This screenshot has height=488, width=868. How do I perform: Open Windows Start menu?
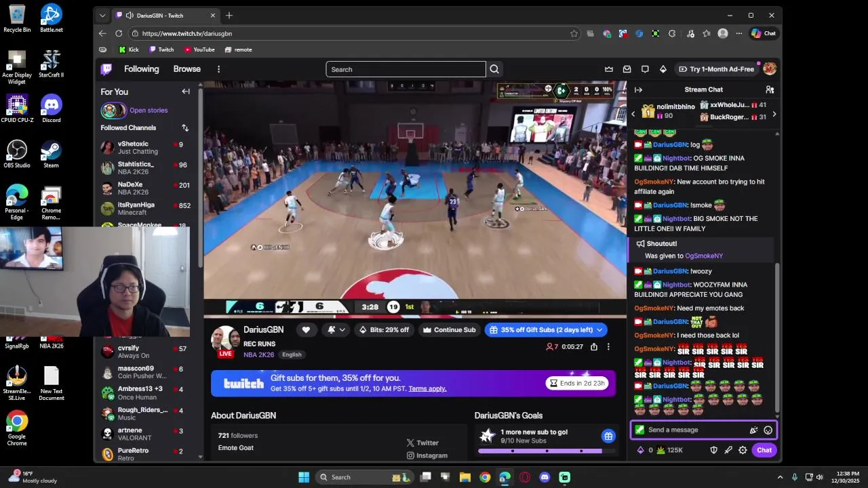[304, 477]
